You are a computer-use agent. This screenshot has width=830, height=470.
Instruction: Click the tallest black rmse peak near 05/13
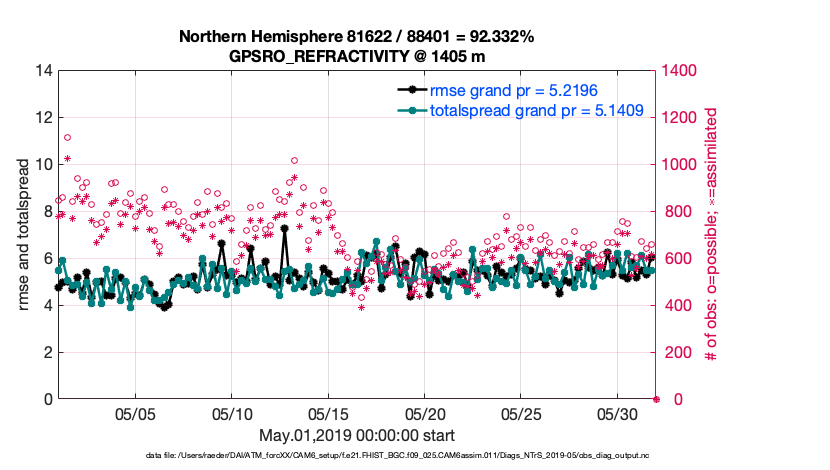[285, 228]
